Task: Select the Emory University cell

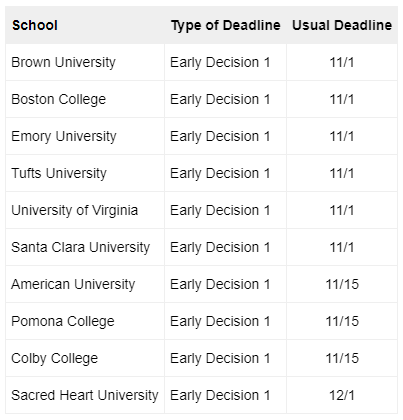Action: 85,136
